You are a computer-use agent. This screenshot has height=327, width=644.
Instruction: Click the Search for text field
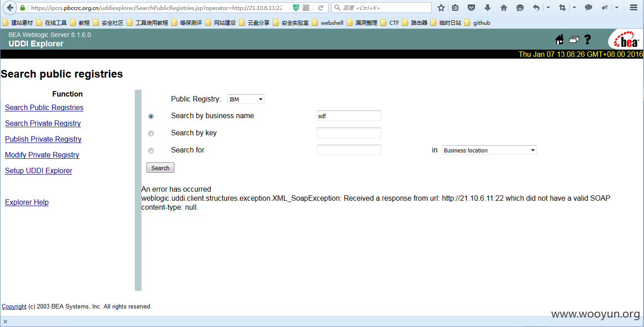349,150
